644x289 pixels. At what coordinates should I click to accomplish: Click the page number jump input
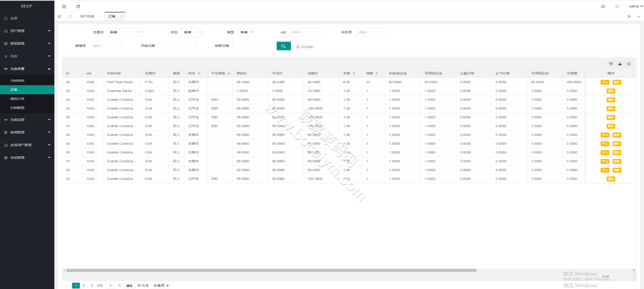pyautogui.click(x=110, y=285)
